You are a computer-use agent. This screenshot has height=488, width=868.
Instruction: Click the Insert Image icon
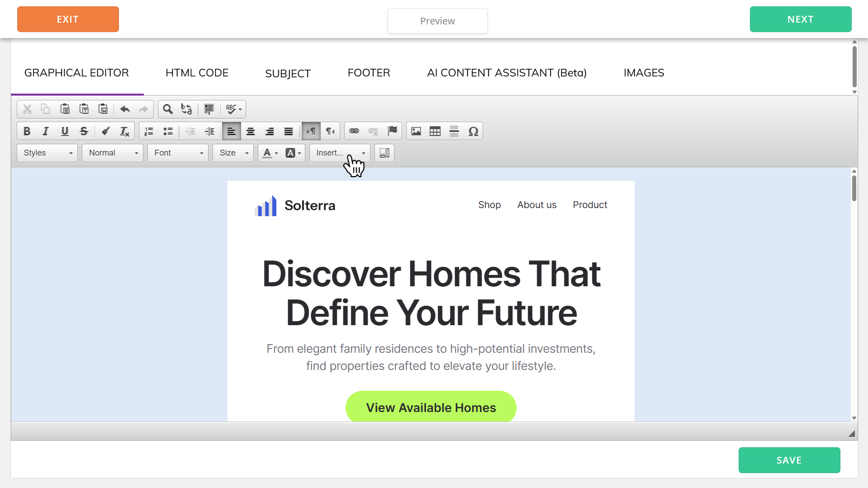(416, 131)
